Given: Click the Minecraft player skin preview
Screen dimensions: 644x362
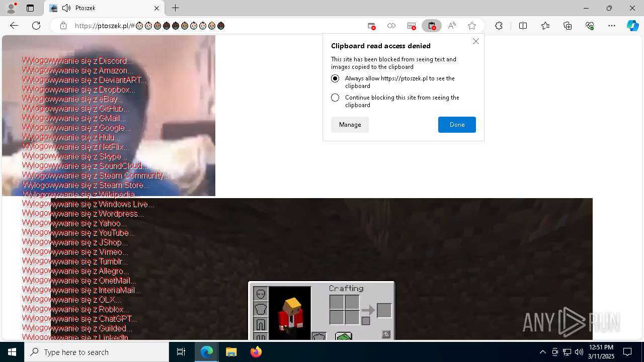Looking at the screenshot, I should [290, 313].
